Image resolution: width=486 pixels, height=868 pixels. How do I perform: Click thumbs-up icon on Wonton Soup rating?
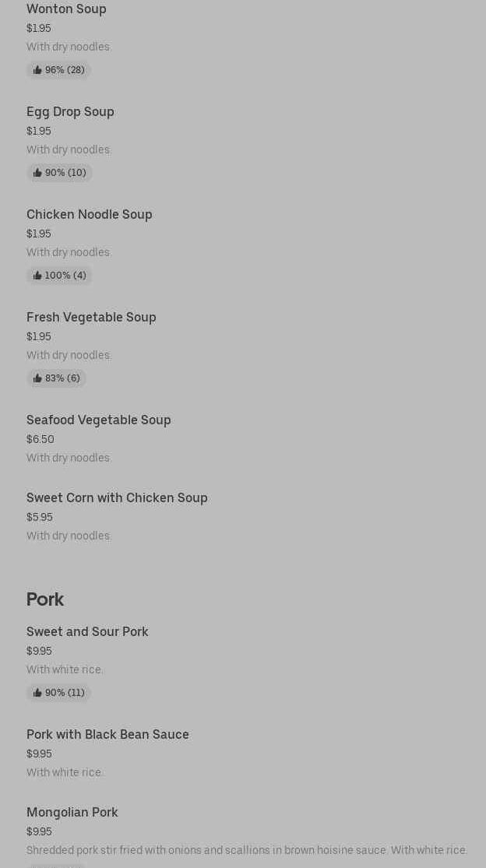click(37, 70)
